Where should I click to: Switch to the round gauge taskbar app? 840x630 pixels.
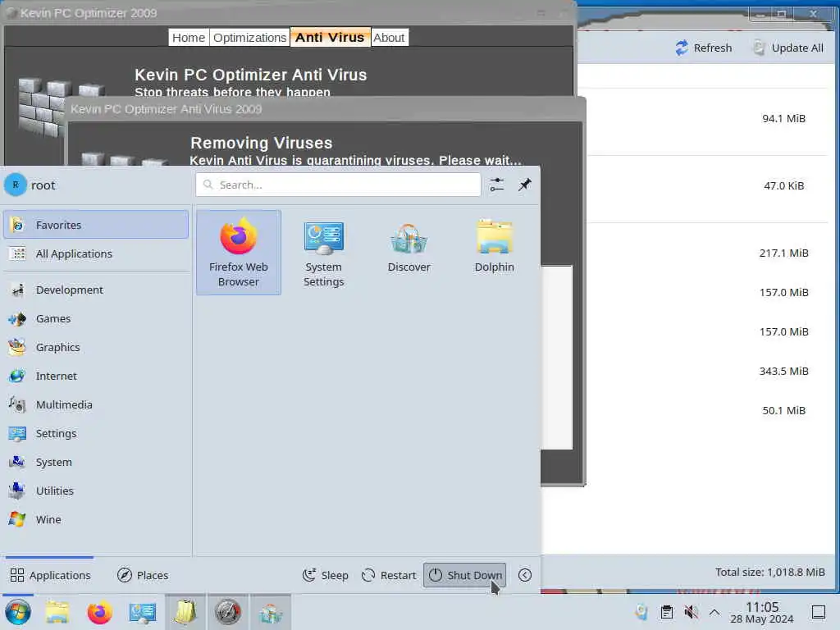228,612
